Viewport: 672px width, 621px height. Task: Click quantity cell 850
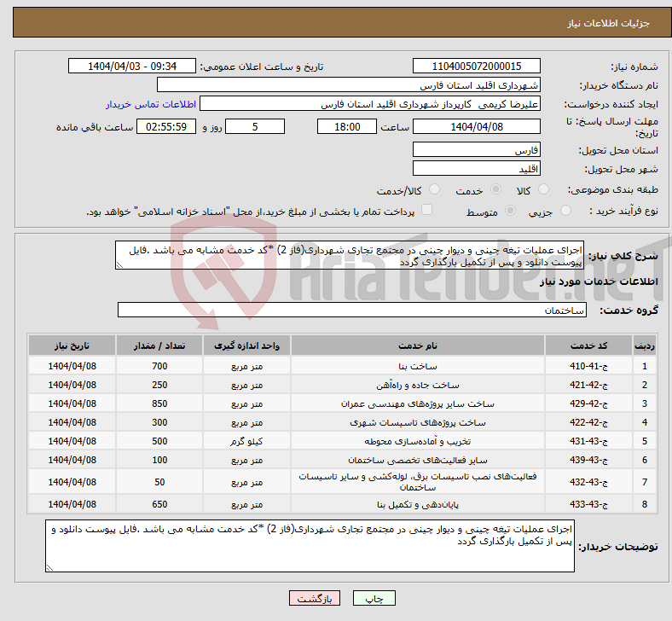[159, 403]
